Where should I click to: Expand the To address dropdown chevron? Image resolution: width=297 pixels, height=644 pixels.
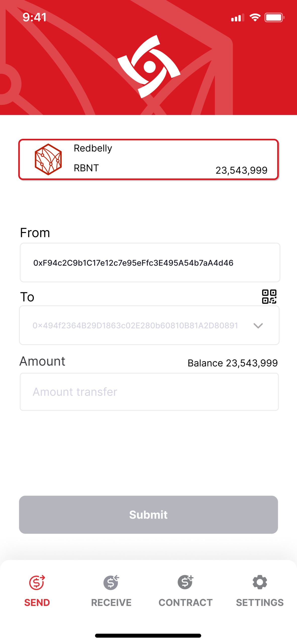pyautogui.click(x=258, y=326)
